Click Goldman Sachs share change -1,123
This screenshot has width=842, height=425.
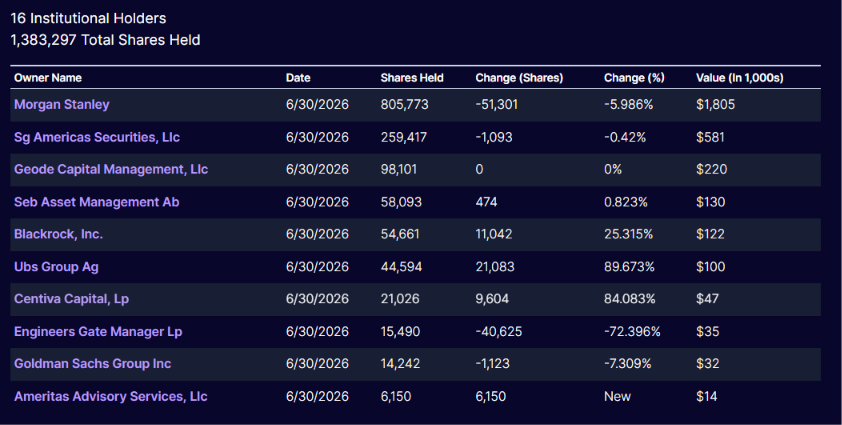pyautogui.click(x=493, y=364)
